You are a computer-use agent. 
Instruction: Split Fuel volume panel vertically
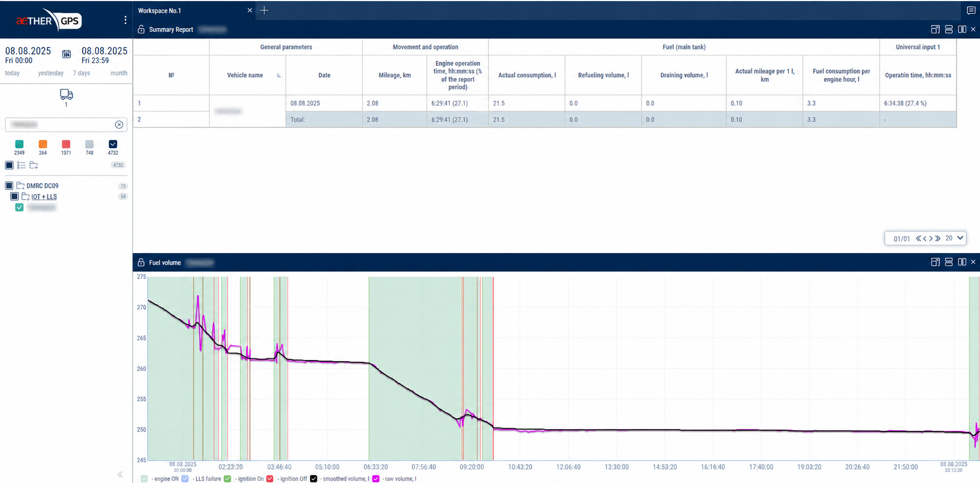(x=962, y=262)
